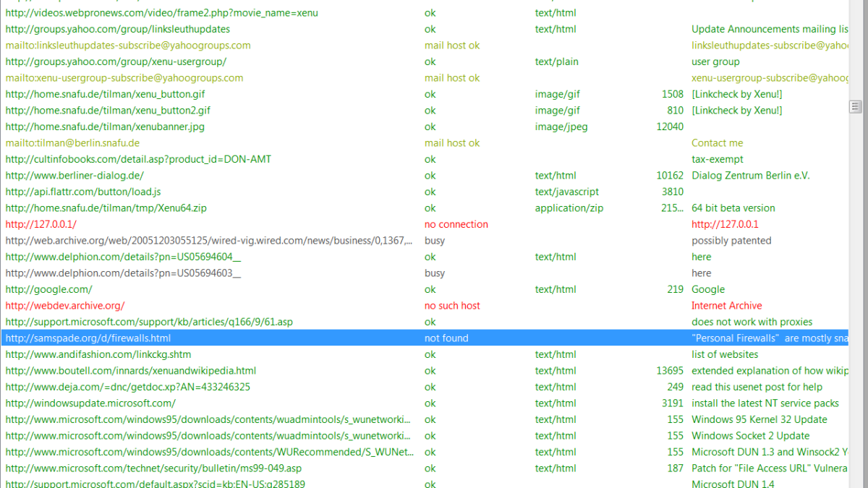This screenshot has width=868, height=488.
Task: Select the cultinfobooks.com detail.asp URL
Action: click(138, 159)
